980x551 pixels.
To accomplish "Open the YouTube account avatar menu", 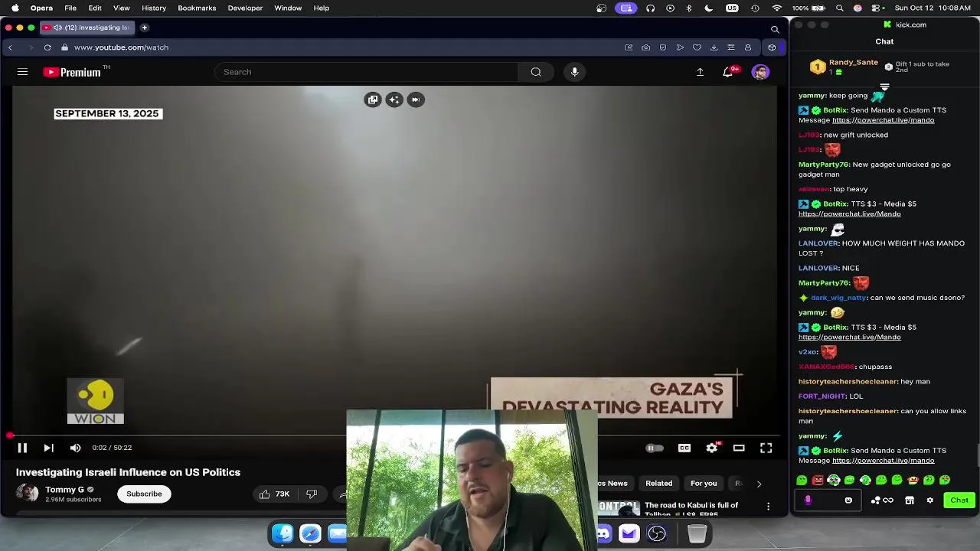I will coord(760,72).
